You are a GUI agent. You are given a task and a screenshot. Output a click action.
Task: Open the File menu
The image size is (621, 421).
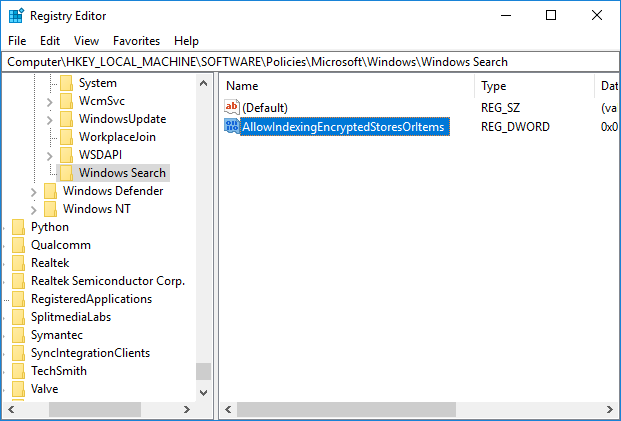click(17, 41)
